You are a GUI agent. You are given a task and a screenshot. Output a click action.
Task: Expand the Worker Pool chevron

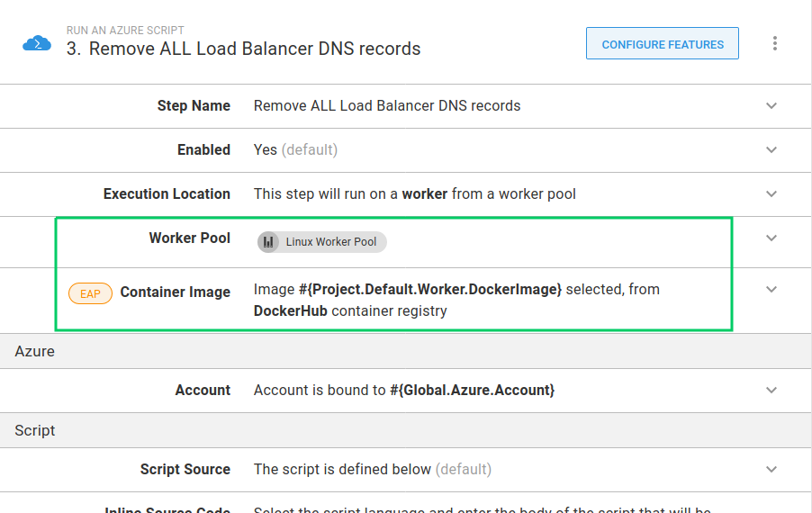pyautogui.click(x=771, y=238)
